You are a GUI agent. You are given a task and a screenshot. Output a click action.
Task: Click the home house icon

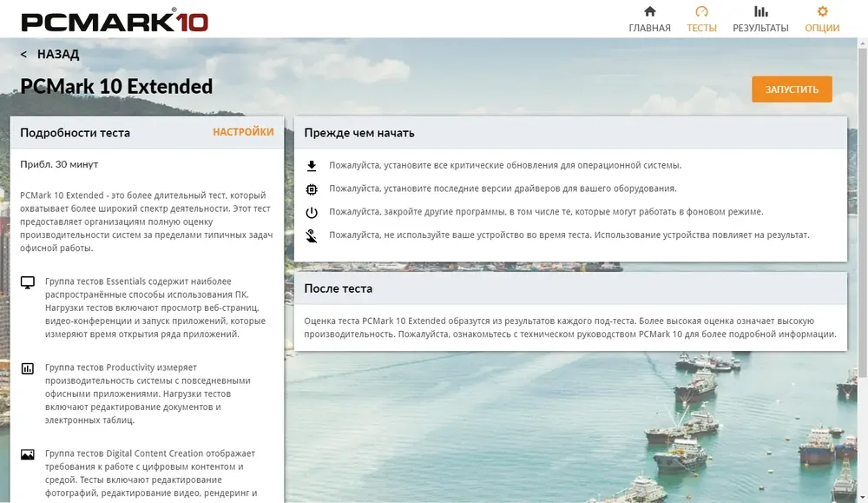pyautogui.click(x=650, y=11)
